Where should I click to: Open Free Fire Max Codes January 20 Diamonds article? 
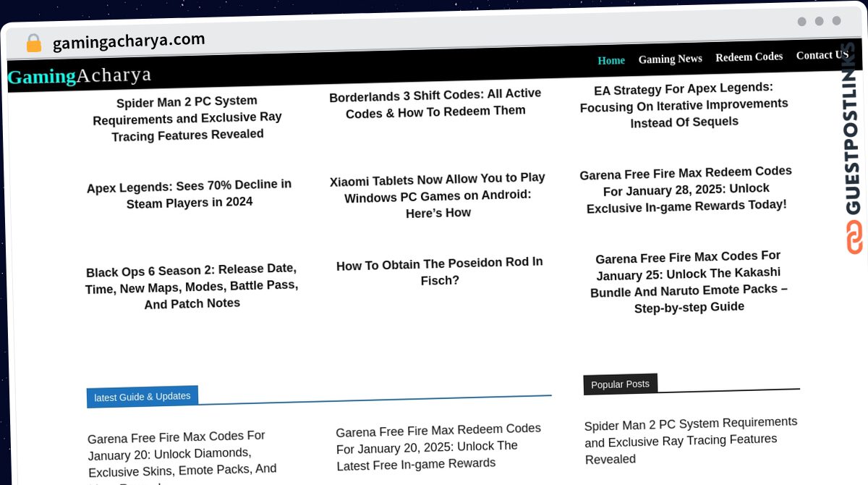(x=182, y=457)
